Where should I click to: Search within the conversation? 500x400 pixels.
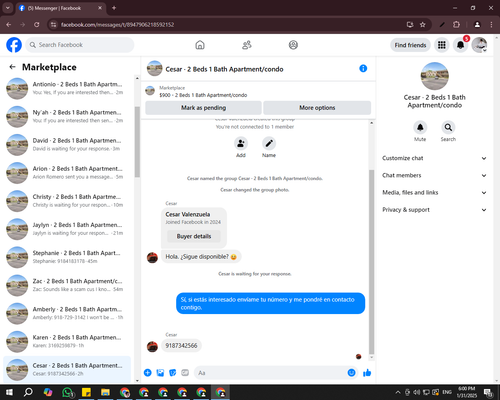pos(448,127)
